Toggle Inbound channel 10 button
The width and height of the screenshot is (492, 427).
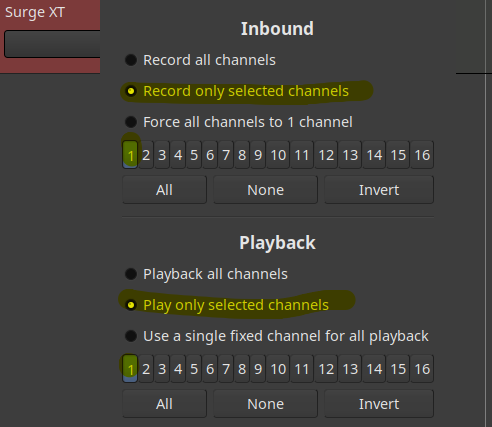tap(278, 155)
